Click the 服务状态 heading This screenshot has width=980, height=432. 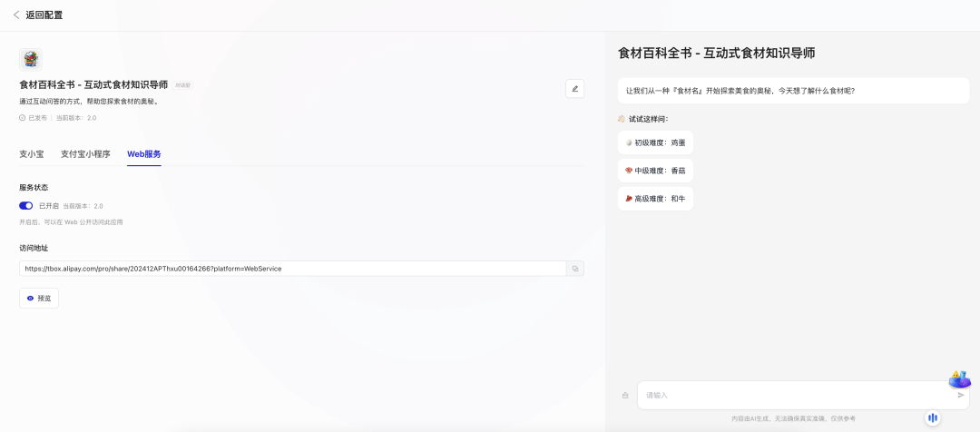[x=34, y=188]
